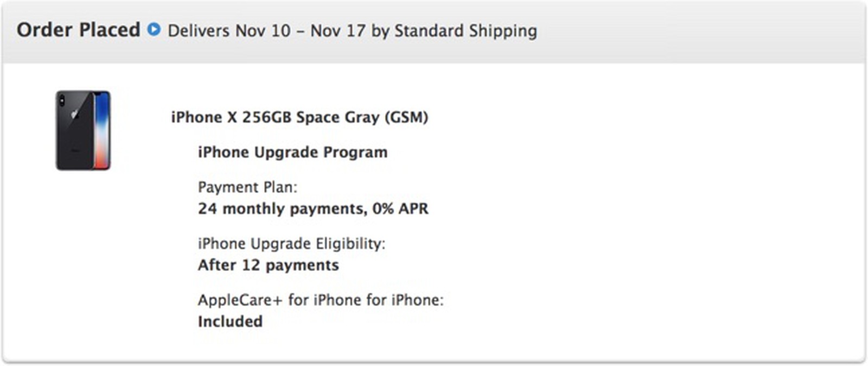This screenshot has height=366, width=868.
Task: Click the Included label under AppleCare+
Action: pyautogui.click(x=231, y=321)
